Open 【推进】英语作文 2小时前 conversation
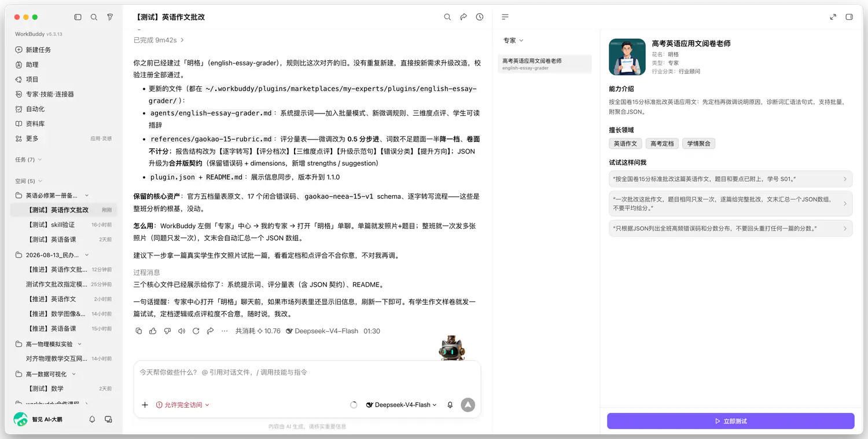The width and height of the screenshot is (868, 439). pyautogui.click(x=64, y=299)
